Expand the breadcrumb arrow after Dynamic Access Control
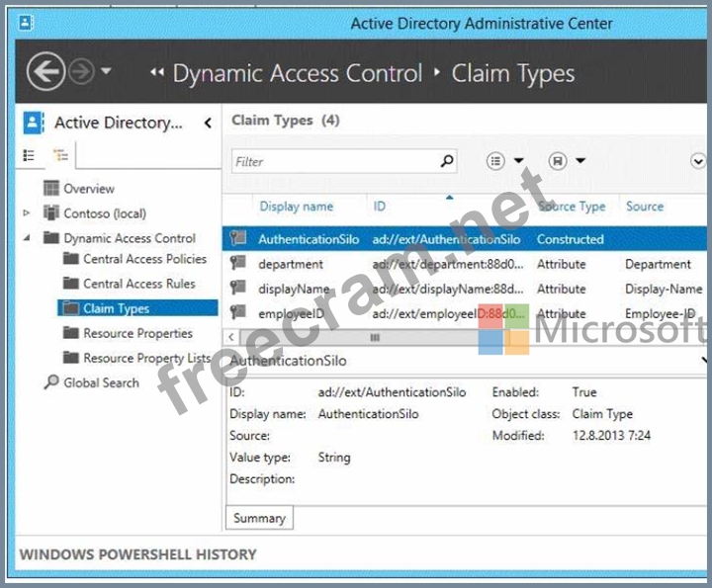712x588 pixels. click(437, 72)
